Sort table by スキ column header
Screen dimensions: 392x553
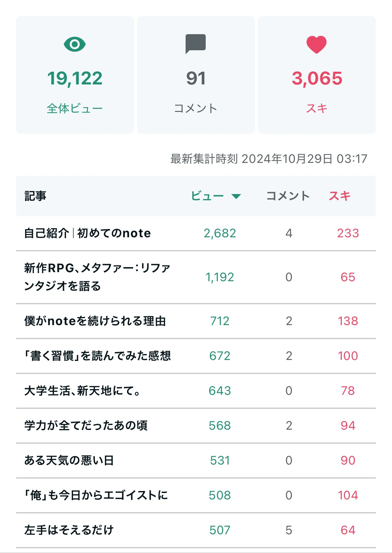tap(340, 196)
